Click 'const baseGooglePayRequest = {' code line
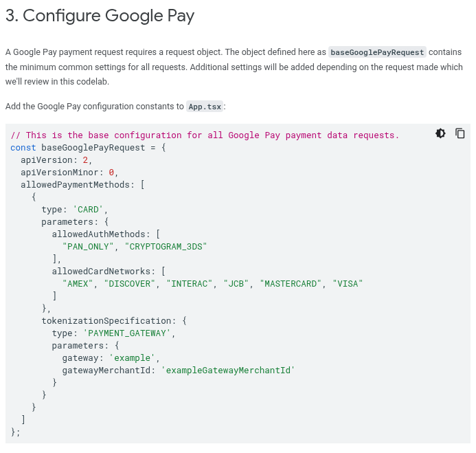This screenshot has height=453, width=476. (88, 148)
